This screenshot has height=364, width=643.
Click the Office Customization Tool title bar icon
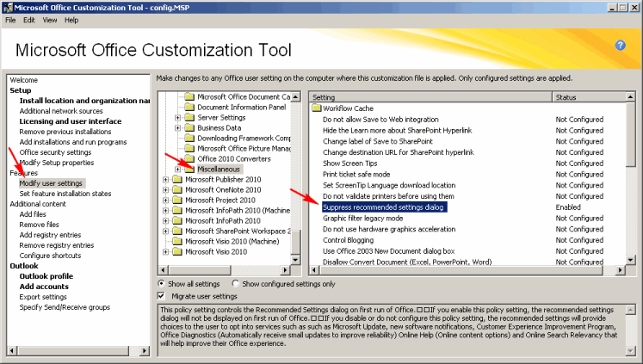(x=8, y=8)
